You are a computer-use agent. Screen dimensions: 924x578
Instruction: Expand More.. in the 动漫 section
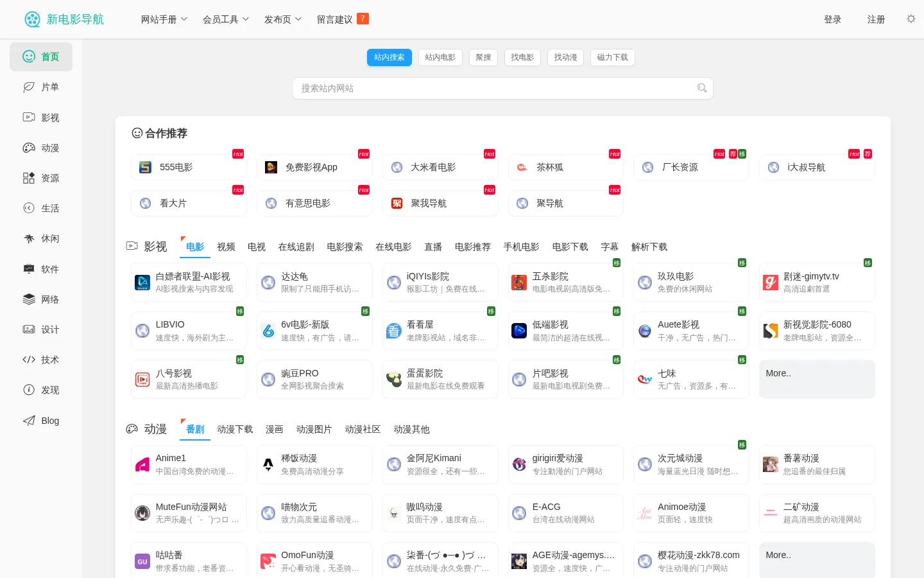click(817, 560)
